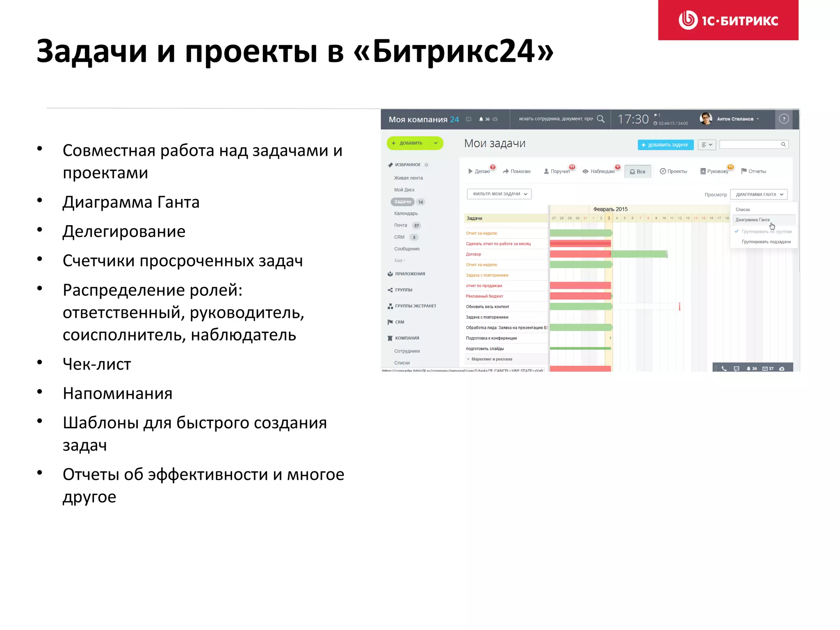Screen dimensions: 840x630
Task: Open Сообщения in sidebar
Action: (x=407, y=249)
